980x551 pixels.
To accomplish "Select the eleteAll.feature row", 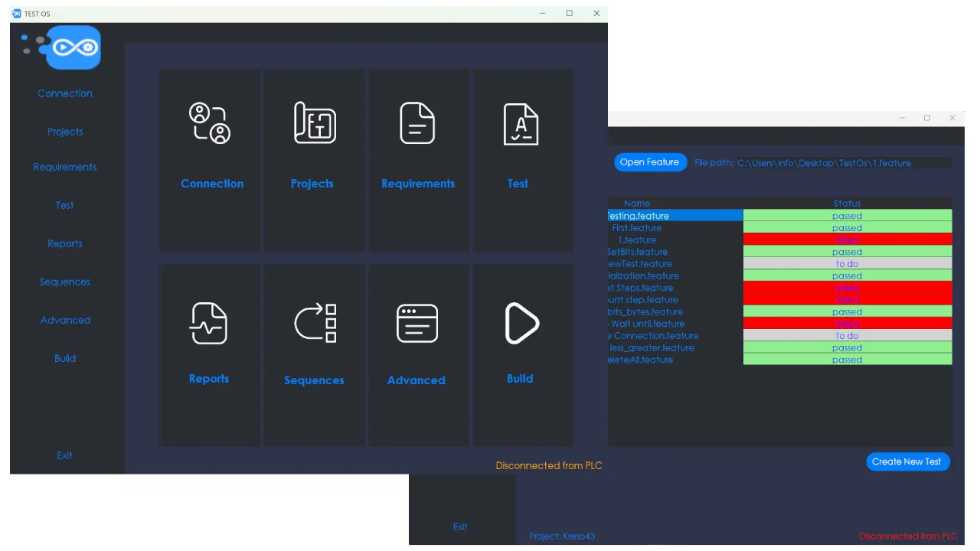I will point(675,360).
